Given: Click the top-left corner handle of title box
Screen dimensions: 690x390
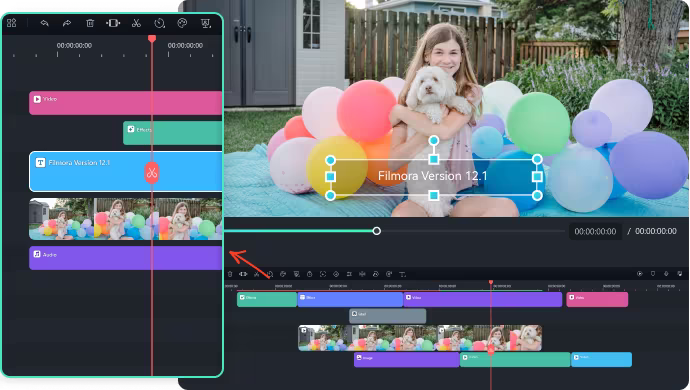Looking at the screenshot, I should click(330, 160).
